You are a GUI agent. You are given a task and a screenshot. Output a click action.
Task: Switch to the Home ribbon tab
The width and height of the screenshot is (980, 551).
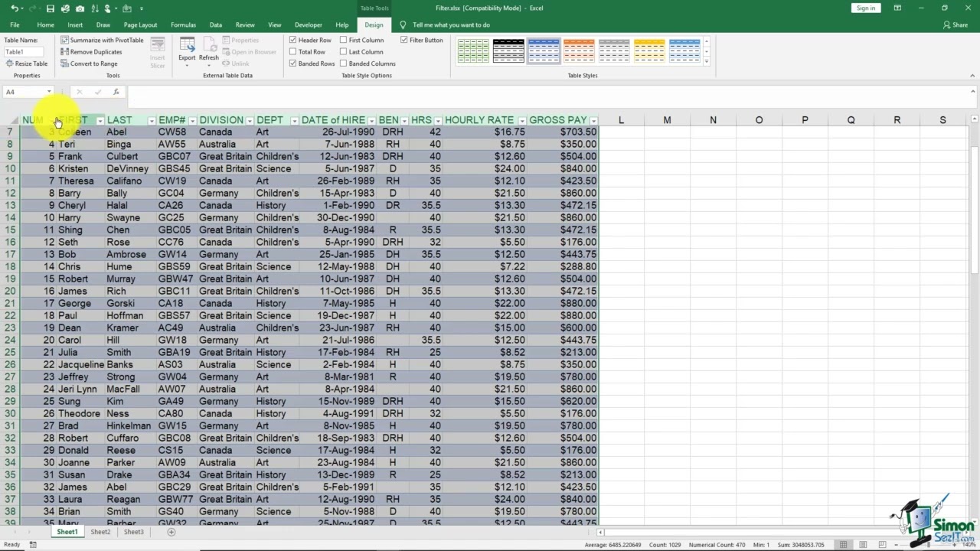tap(45, 24)
